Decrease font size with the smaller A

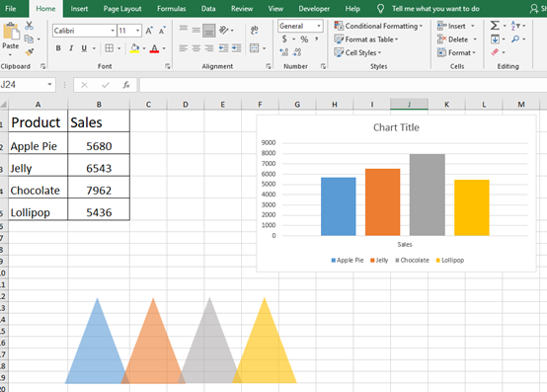[x=162, y=31]
